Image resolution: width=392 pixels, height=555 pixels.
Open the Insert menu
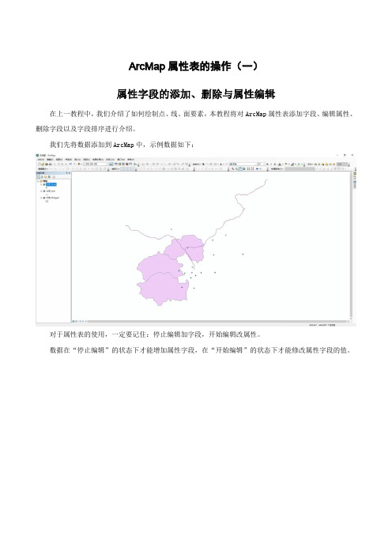click(x=77, y=160)
